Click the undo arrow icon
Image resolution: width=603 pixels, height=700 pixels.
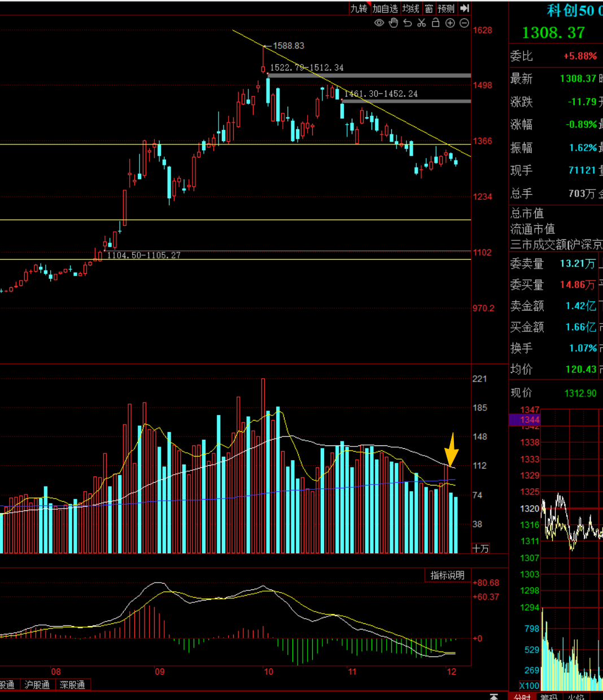coord(408,23)
